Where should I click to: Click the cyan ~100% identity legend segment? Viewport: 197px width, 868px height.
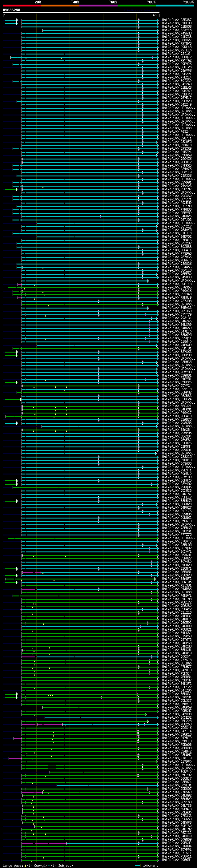175,6
